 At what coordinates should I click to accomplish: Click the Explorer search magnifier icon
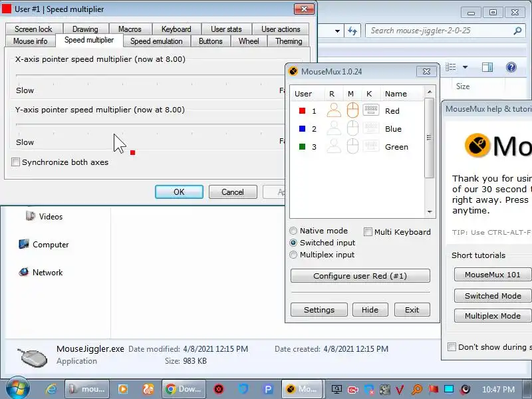tap(517, 31)
